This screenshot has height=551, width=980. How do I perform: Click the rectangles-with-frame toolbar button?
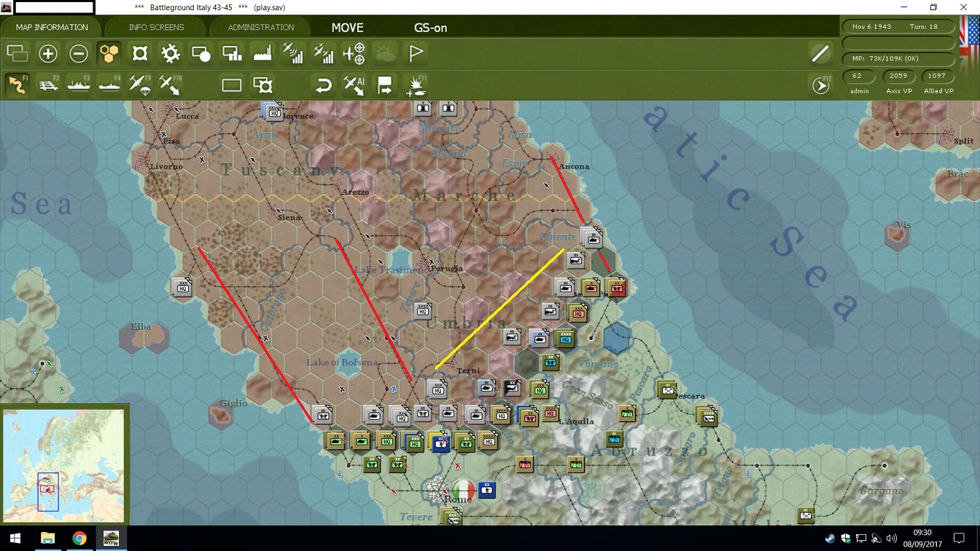[262, 85]
